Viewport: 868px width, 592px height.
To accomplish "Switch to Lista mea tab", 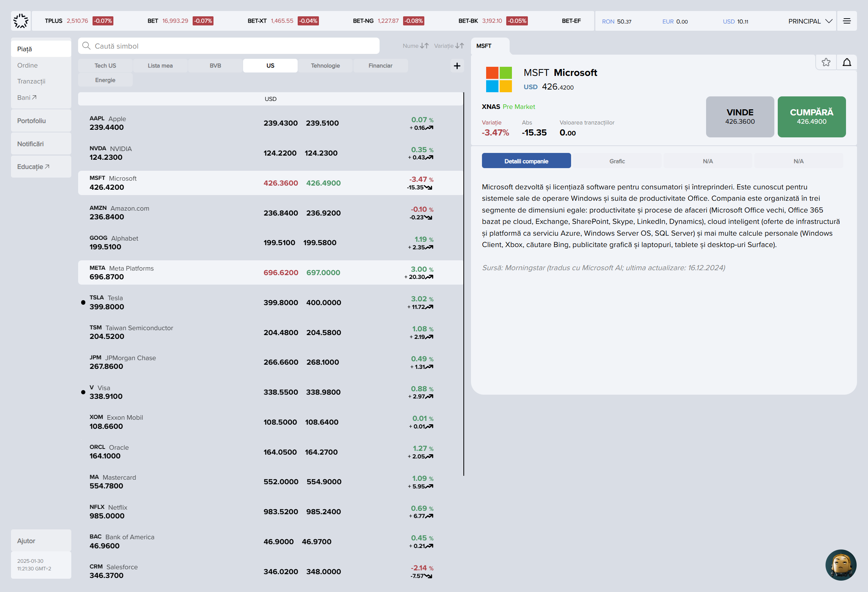I will click(160, 66).
